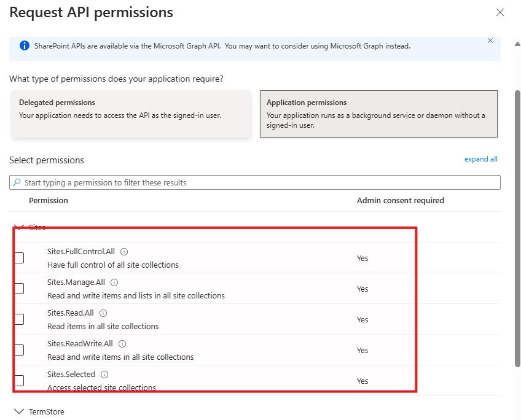
Task: Click Yes in the Sites.Read.All row
Action: (362, 320)
